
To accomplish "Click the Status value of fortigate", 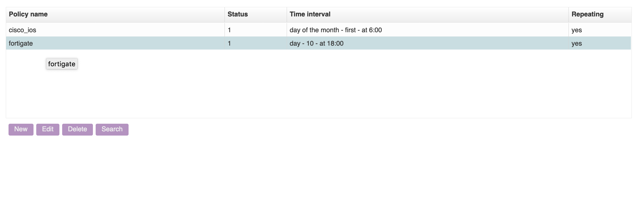I will point(229,43).
